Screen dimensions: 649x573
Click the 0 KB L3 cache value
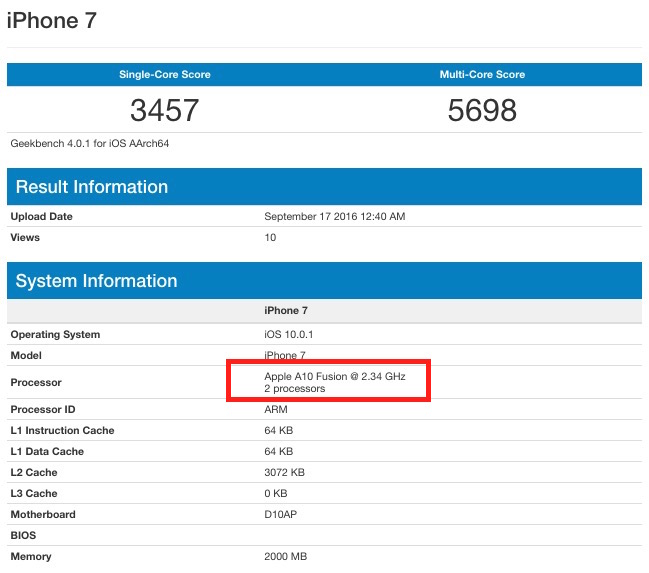tap(277, 494)
